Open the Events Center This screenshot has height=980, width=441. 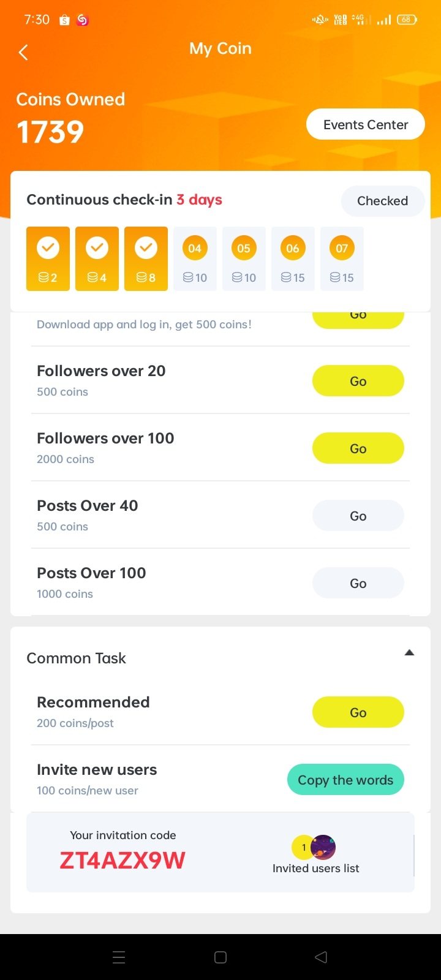(365, 124)
